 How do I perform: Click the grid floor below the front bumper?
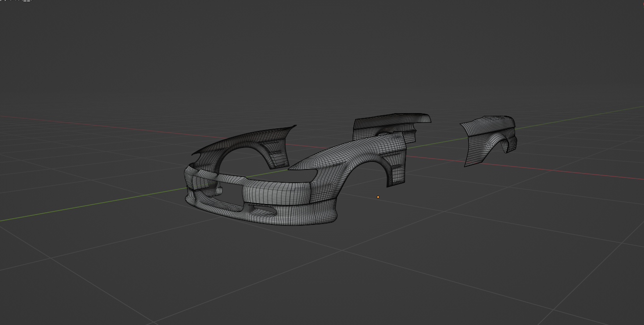[x=269, y=268]
